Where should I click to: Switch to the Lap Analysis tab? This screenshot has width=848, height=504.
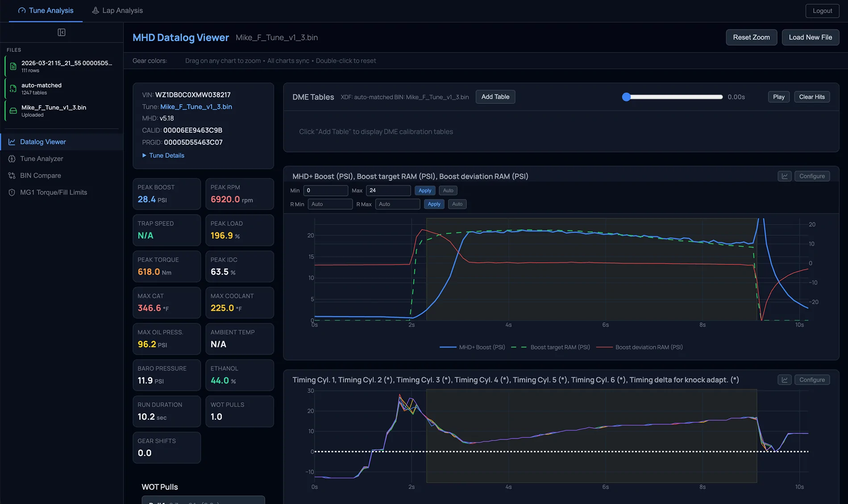pyautogui.click(x=117, y=11)
